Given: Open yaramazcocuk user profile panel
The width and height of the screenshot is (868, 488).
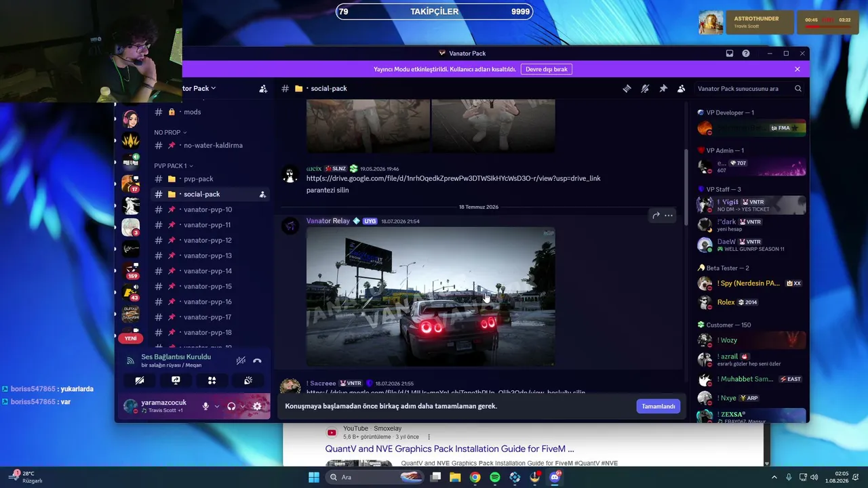Looking at the screenshot, I should (x=157, y=407).
